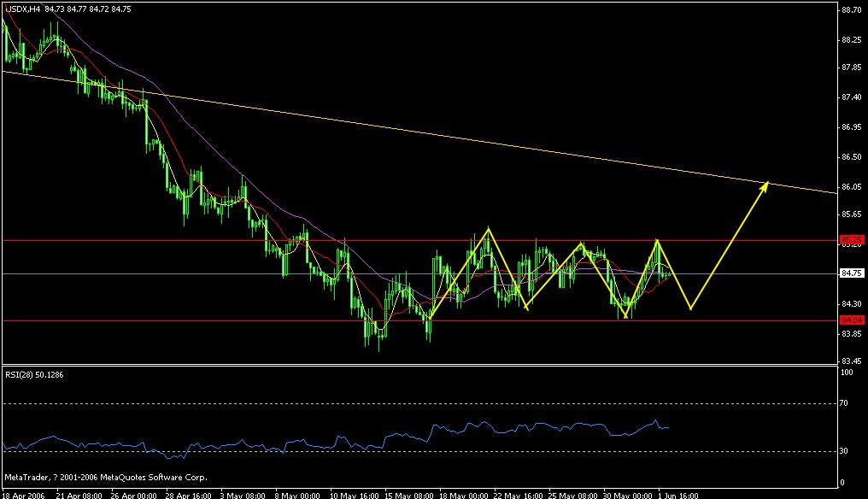Click the 30 May 00:00 time label

pyautogui.click(x=628, y=495)
